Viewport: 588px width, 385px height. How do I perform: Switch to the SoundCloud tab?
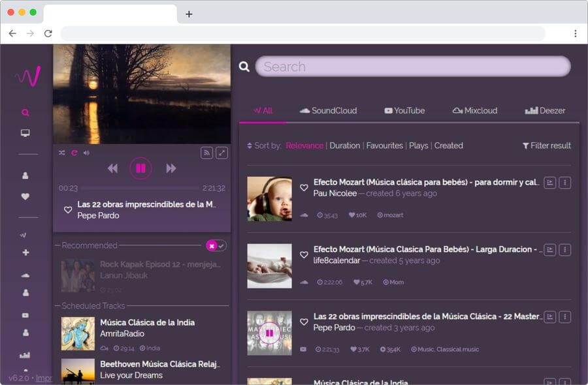[x=328, y=110]
